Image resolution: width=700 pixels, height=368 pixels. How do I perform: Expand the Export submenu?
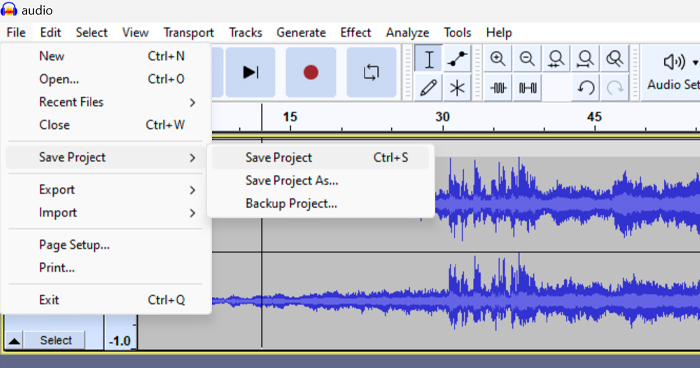[x=106, y=190]
